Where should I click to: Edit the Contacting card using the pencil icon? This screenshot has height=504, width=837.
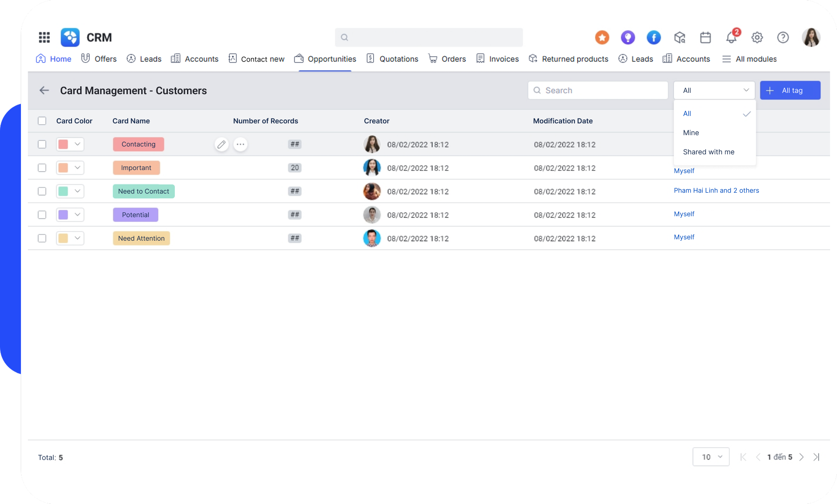point(221,144)
